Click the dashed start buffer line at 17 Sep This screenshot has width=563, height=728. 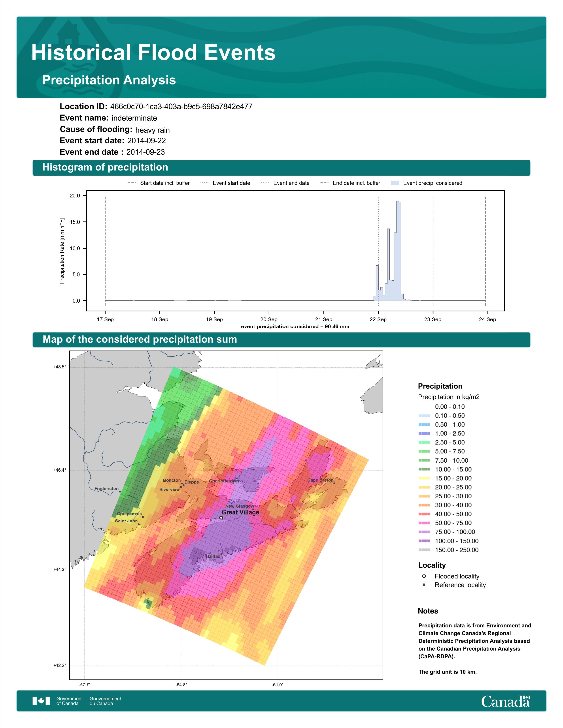(105, 251)
